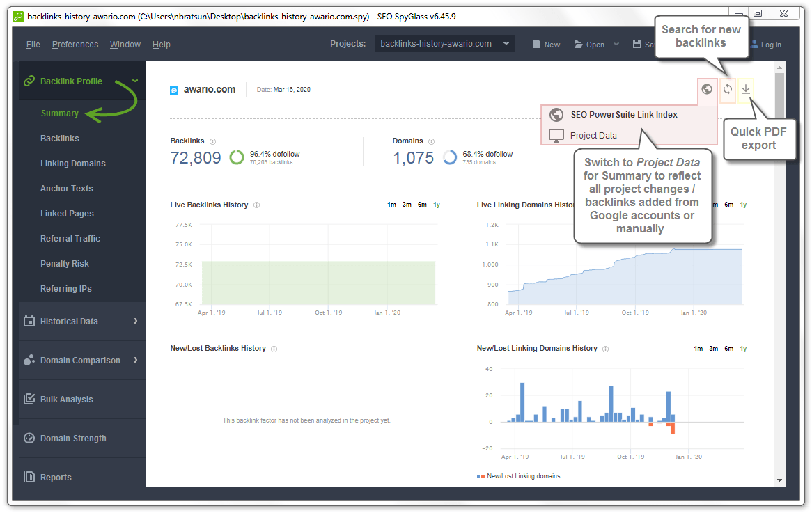This screenshot has width=812, height=513.
Task: Open Linking Domains in the sidebar
Action: pos(73,164)
